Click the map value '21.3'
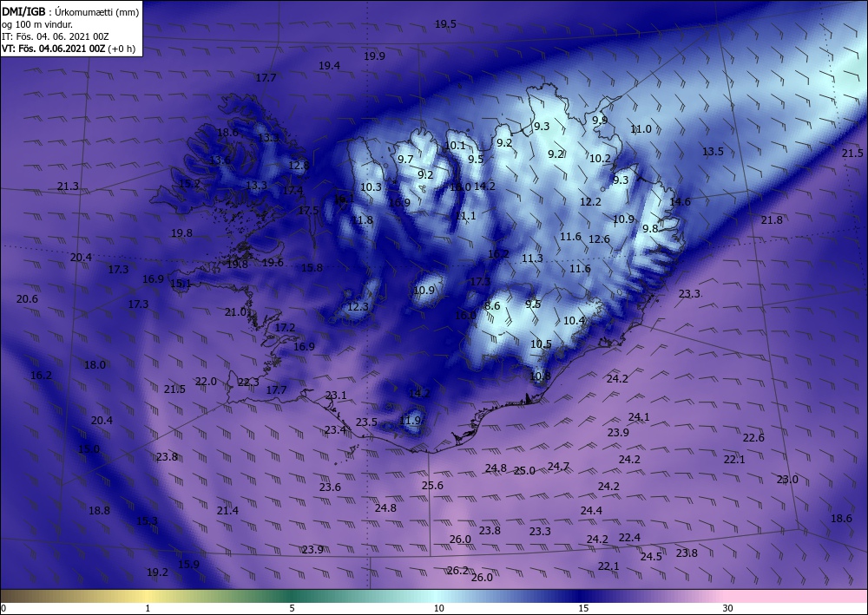868x615 pixels. [x=68, y=186]
